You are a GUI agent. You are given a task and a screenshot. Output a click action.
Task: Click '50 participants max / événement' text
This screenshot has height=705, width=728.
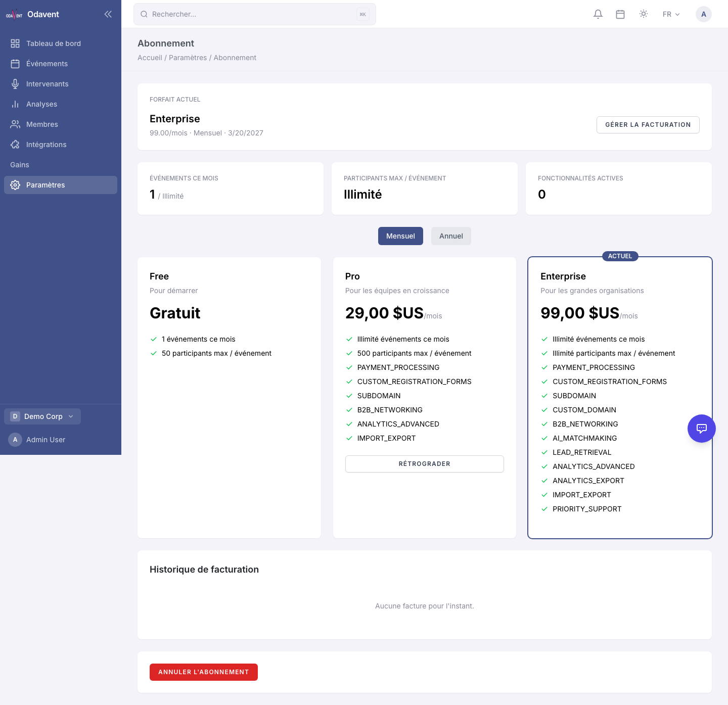(216, 353)
